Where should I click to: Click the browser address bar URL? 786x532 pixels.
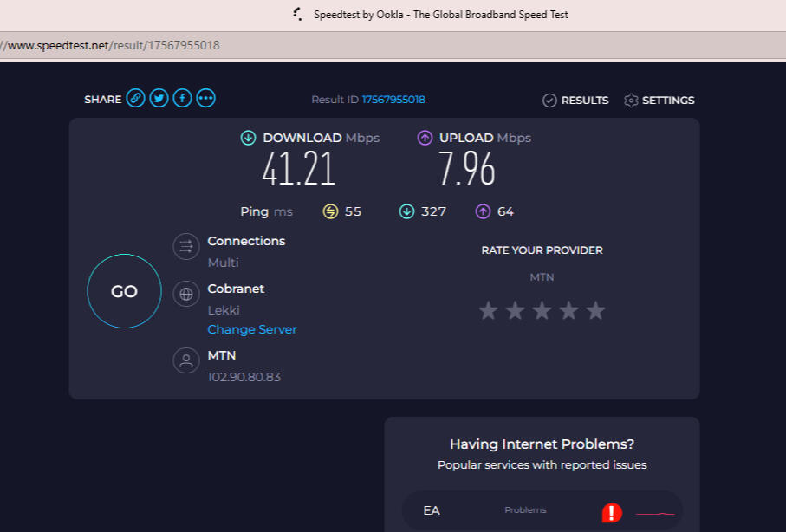(113, 45)
